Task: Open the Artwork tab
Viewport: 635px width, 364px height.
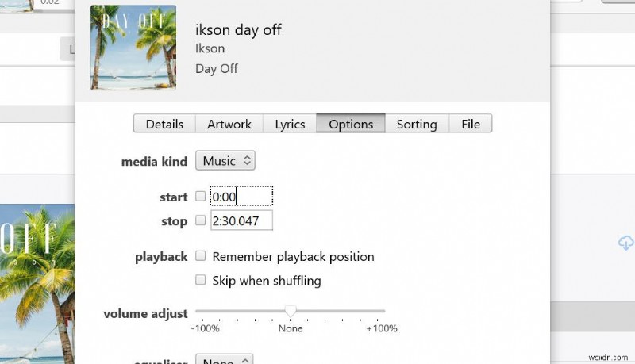Action: [x=229, y=124]
